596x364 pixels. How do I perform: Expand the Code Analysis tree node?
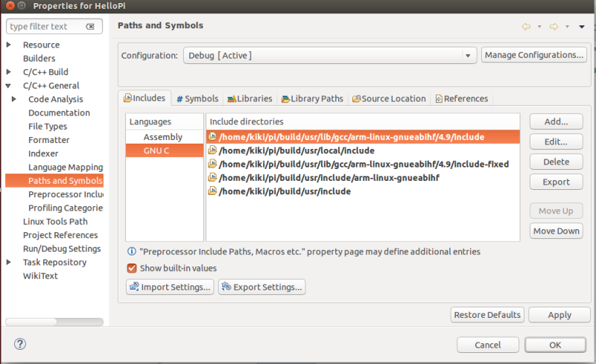click(14, 99)
